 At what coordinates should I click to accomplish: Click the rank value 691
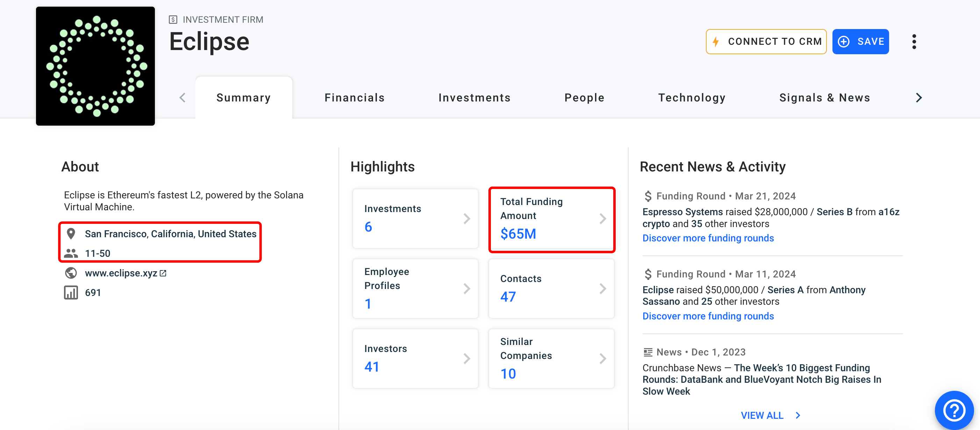(x=93, y=292)
